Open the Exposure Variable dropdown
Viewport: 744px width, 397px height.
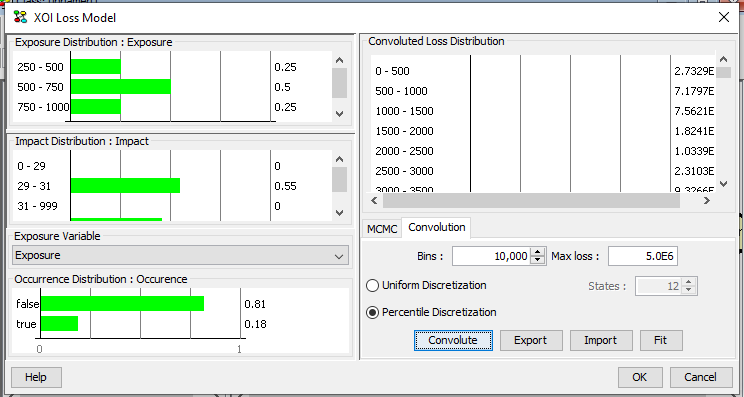[180, 255]
